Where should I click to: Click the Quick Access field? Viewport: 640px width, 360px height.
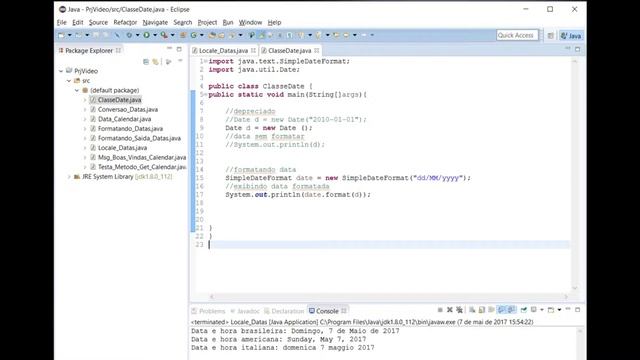coord(517,35)
